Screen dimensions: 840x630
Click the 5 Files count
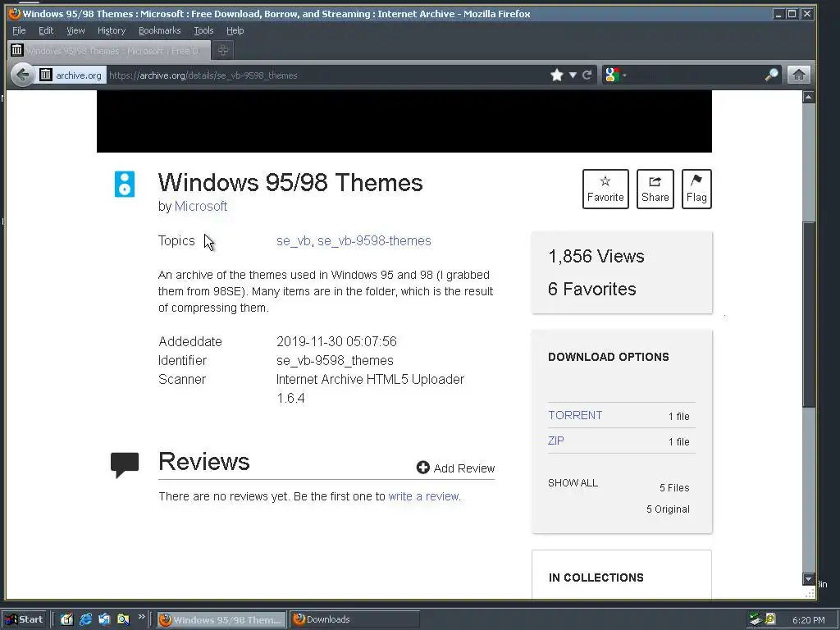click(x=674, y=488)
